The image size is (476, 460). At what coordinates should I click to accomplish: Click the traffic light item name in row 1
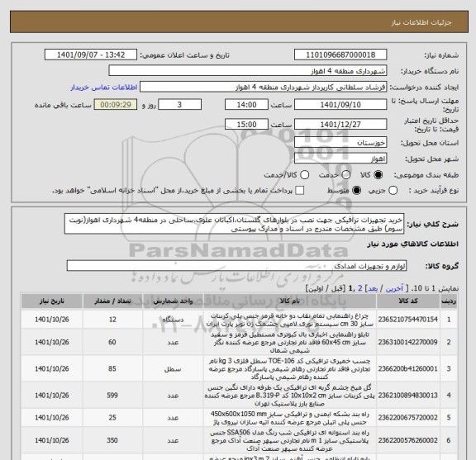[289, 320]
